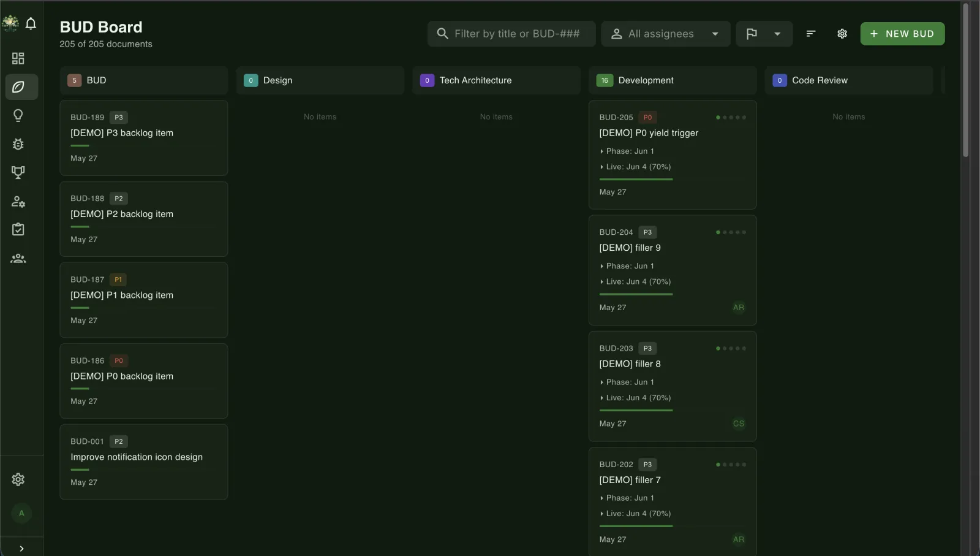Click the Tech Architecture column header
Viewport: 980px width, 556px height.
[496, 80]
